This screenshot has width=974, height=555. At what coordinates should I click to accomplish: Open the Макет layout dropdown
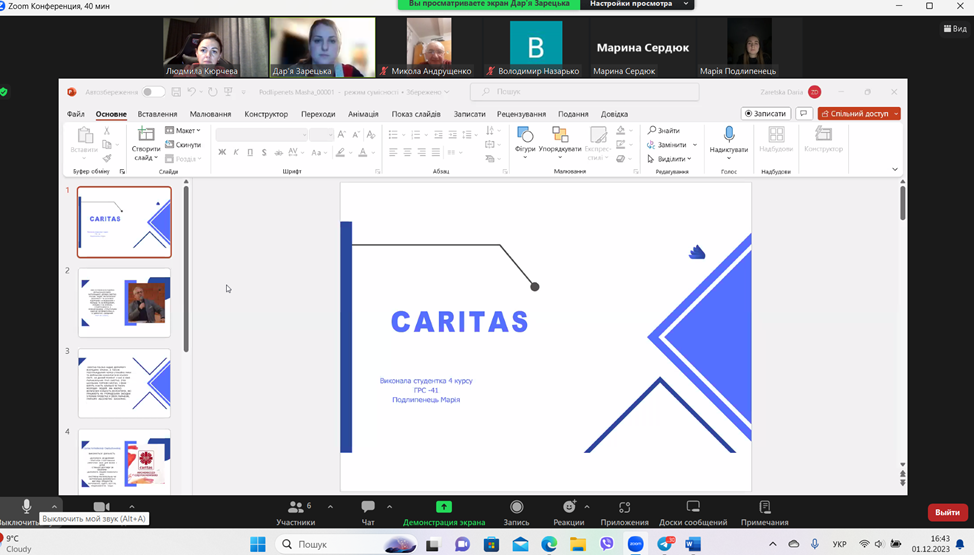[183, 130]
